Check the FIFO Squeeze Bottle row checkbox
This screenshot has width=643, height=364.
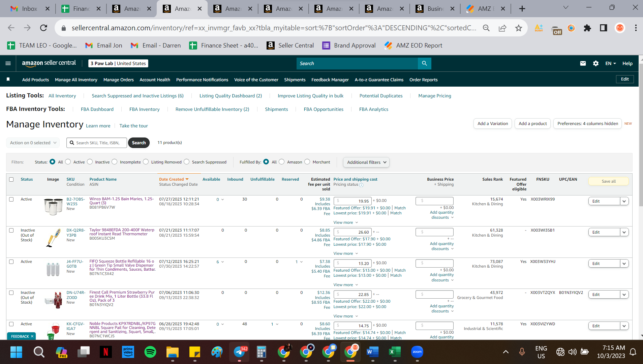11,262
